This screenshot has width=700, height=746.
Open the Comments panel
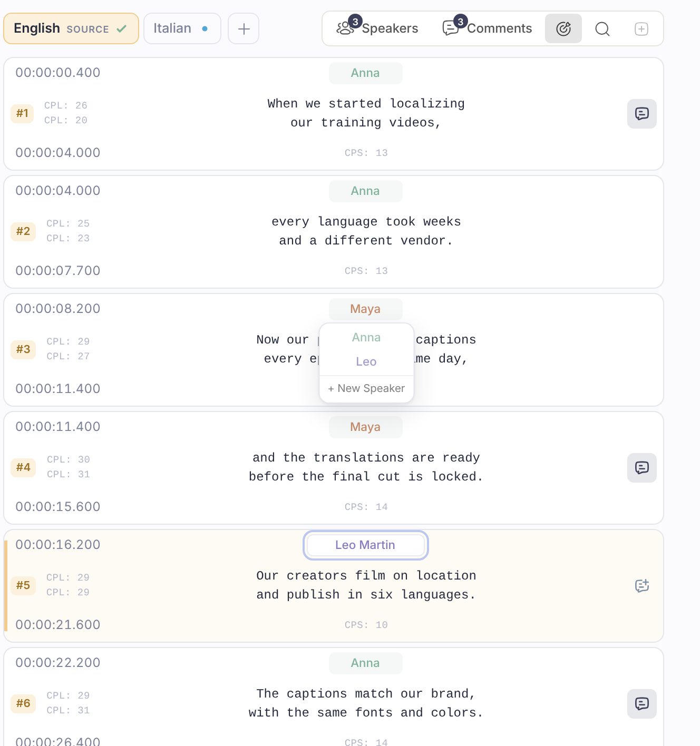487,28
